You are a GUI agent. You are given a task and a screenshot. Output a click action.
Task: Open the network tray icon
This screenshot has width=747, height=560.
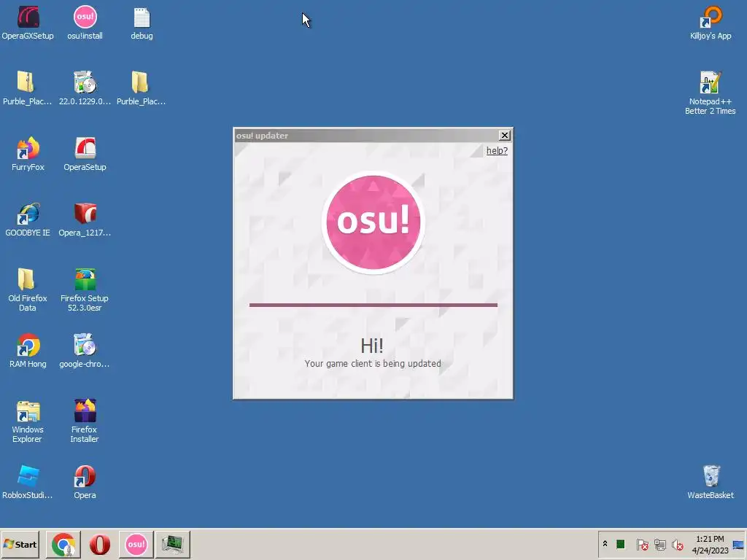tap(659, 544)
